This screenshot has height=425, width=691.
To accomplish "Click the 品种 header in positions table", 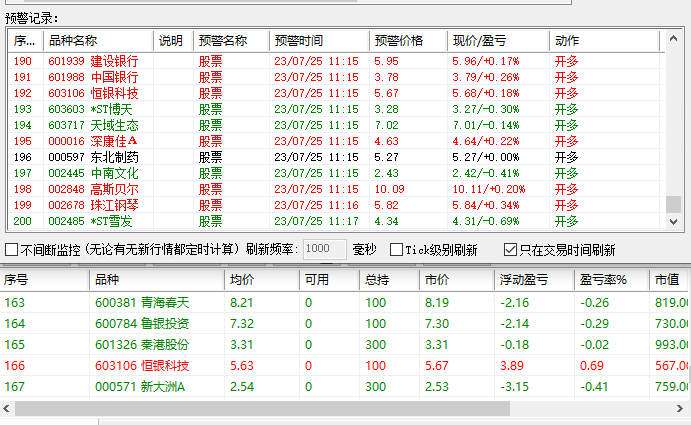I will click(x=157, y=280).
